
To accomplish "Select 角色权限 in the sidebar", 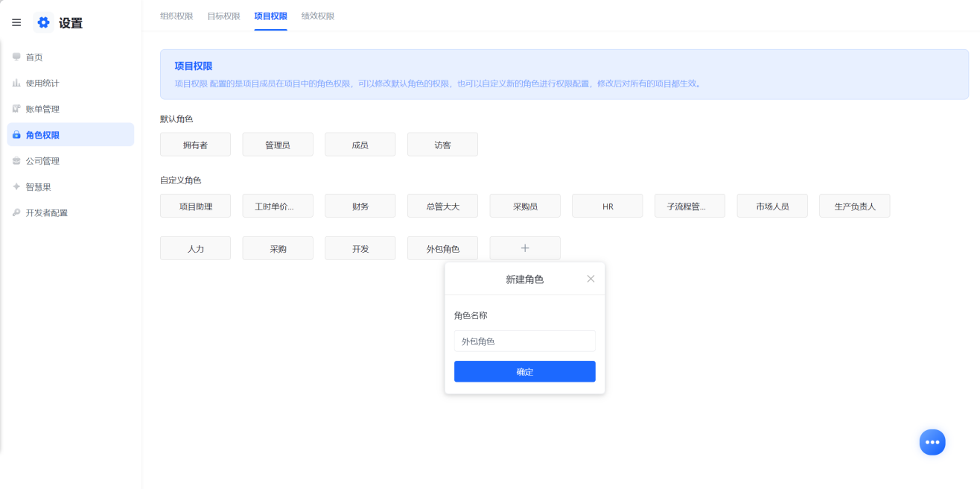I will (70, 135).
